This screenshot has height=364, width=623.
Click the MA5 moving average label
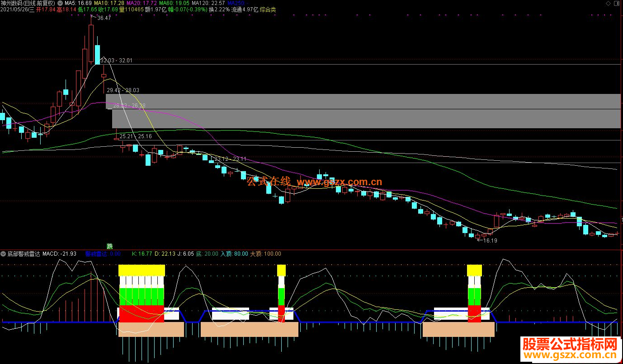click(78, 3)
